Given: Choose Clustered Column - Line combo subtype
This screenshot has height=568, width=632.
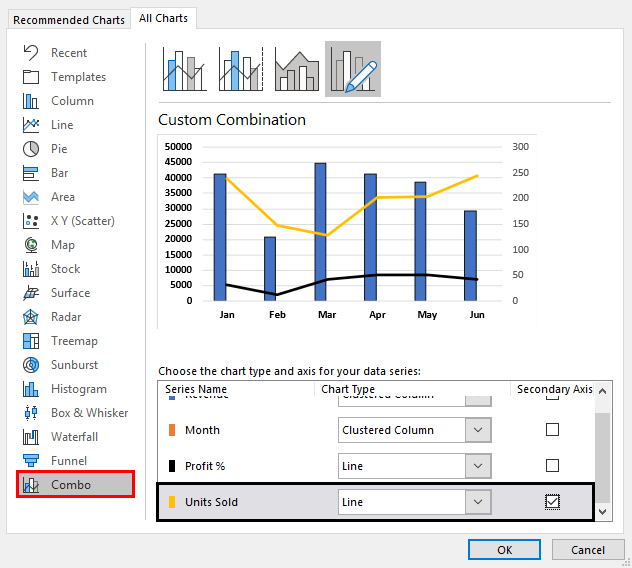Looking at the screenshot, I should click(x=185, y=69).
